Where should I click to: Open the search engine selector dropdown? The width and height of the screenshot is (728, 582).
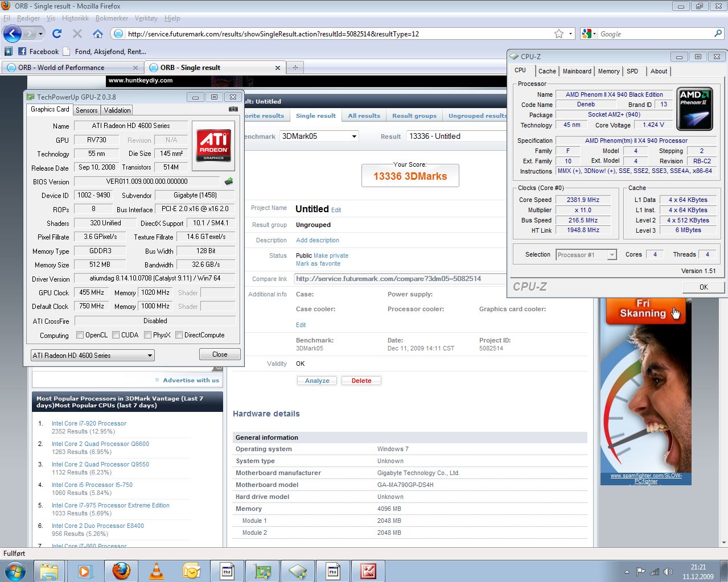coord(589,34)
